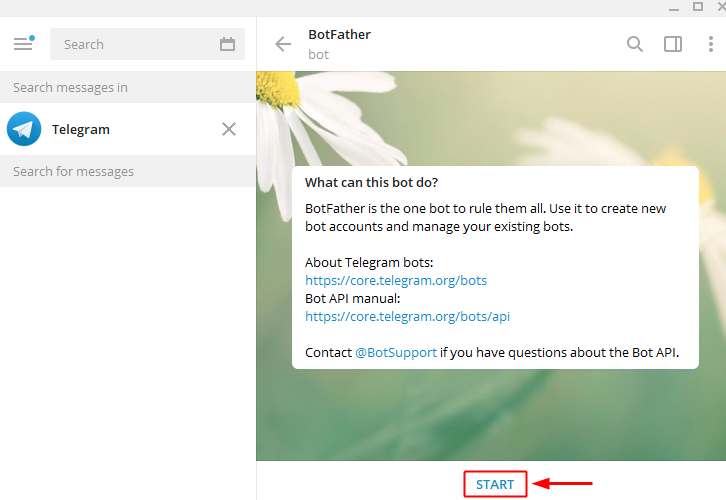Click the 'bot' status text under BotFather

(x=319, y=55)
